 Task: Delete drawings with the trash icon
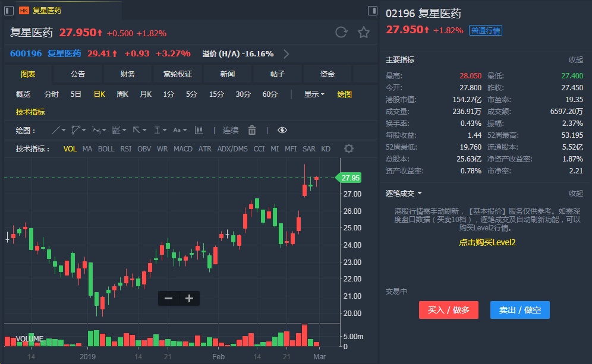(x=252, y=130)
